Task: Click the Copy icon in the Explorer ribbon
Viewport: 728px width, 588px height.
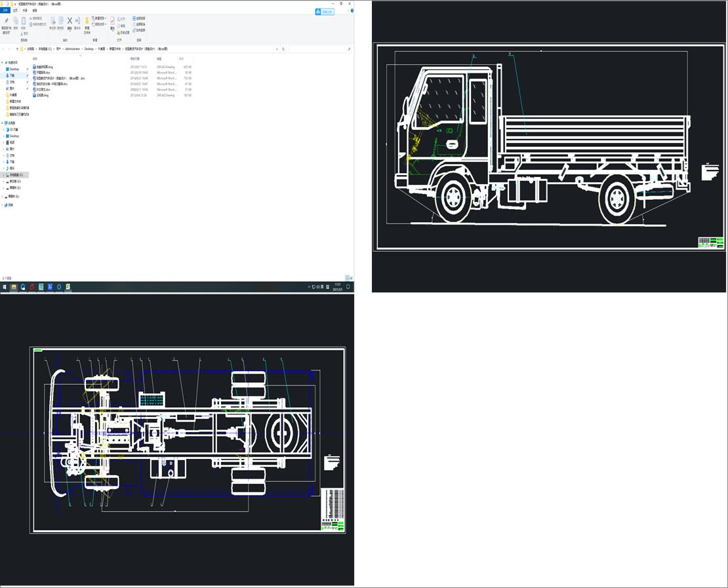Action: [x=15, y=21]
